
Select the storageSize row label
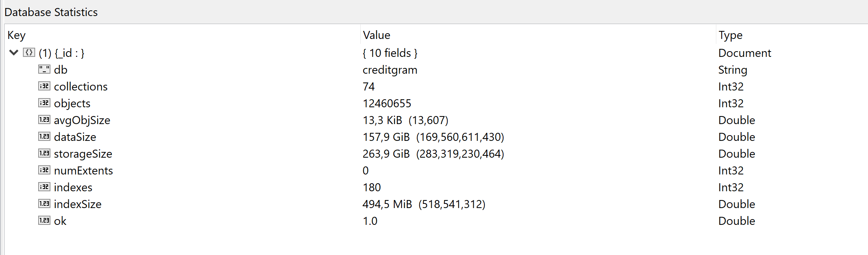[83, 154]
